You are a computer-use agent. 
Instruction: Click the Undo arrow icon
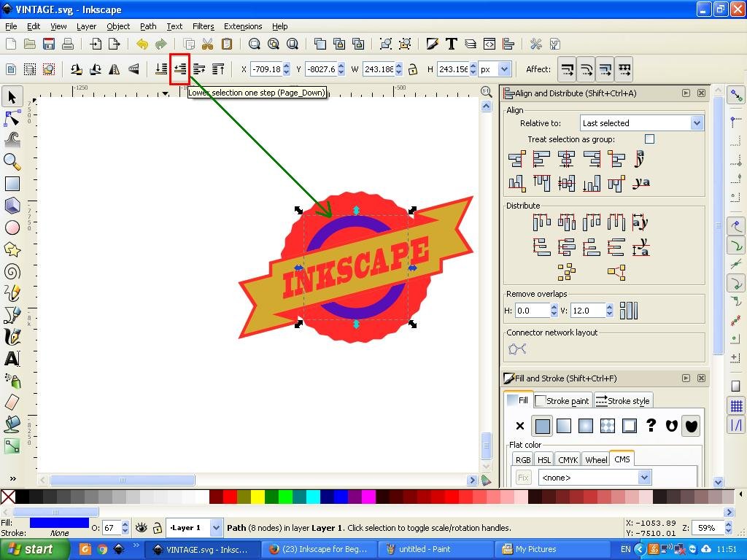click(142, 44)
